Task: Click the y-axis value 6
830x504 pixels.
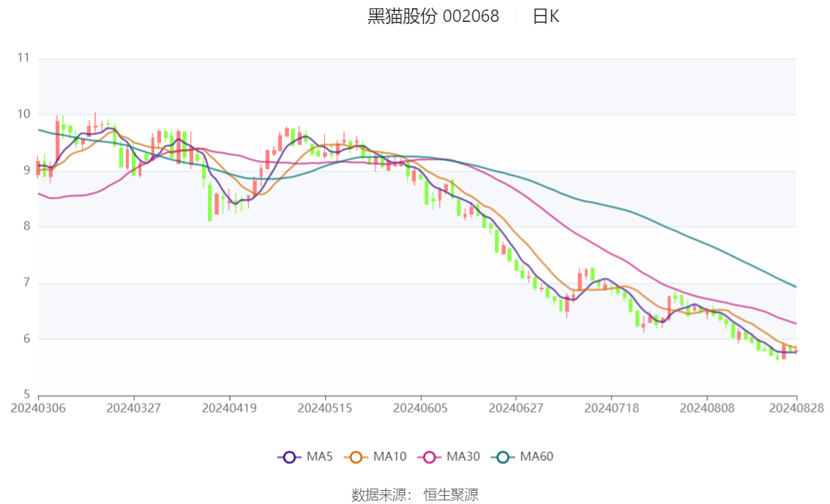Action: (26, 339)
